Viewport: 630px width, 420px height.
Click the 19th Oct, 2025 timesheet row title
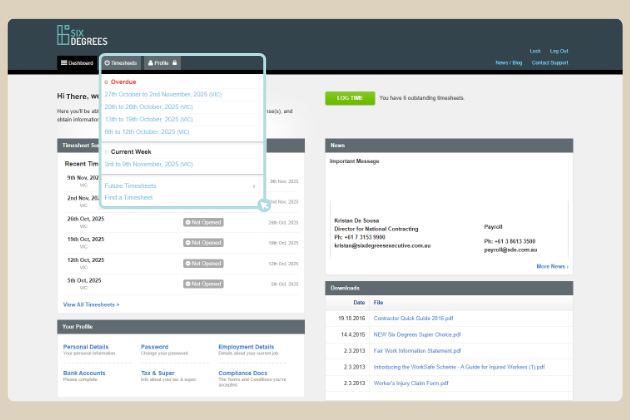coord(86,239)
